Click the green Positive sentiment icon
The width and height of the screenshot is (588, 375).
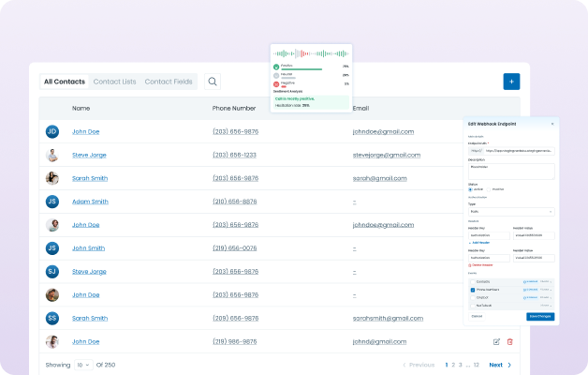tap(276, 67)
